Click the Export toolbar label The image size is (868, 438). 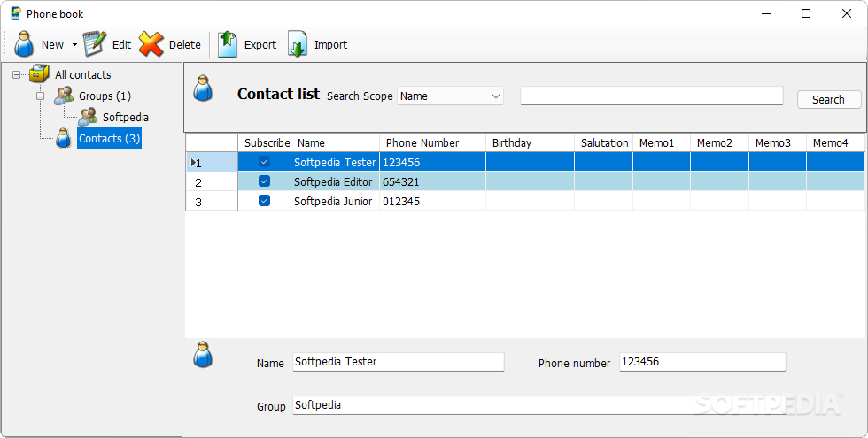(x=260, y=45)
